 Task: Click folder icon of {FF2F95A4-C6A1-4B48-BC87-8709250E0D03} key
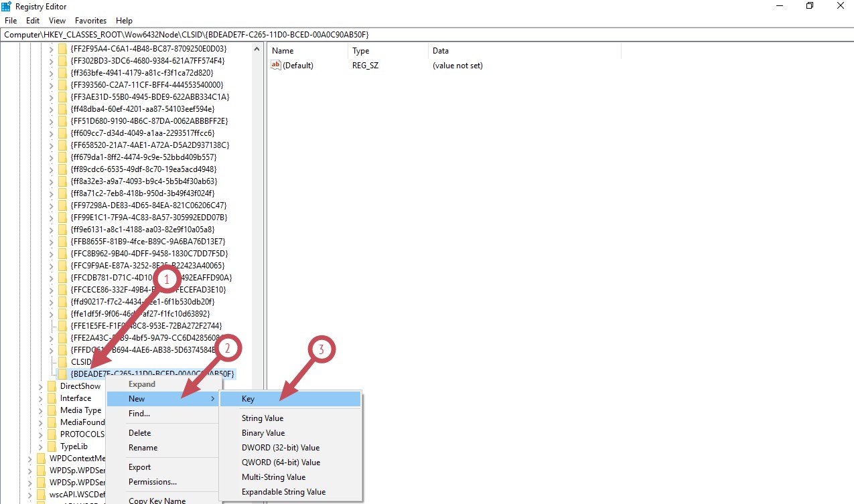[62, 49]
